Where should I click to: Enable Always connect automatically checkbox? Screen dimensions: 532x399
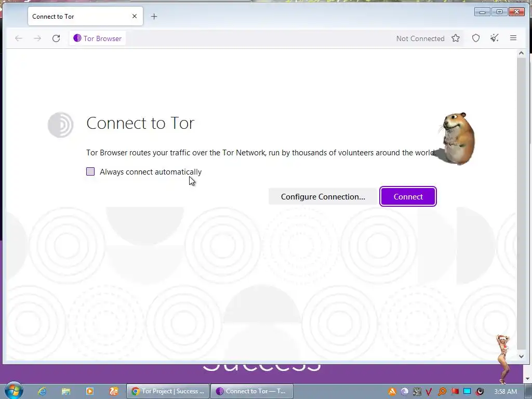90,171
